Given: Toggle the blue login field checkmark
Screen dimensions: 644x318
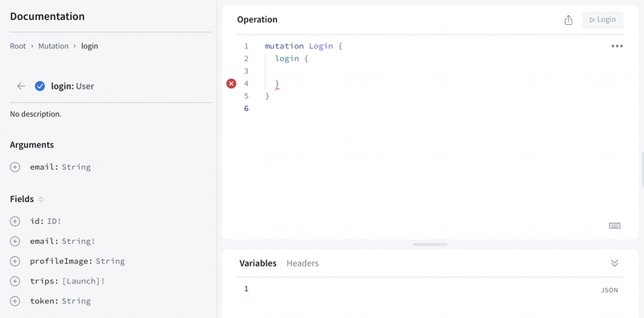Looking at the screenshot, I should (x=39, y=86).
